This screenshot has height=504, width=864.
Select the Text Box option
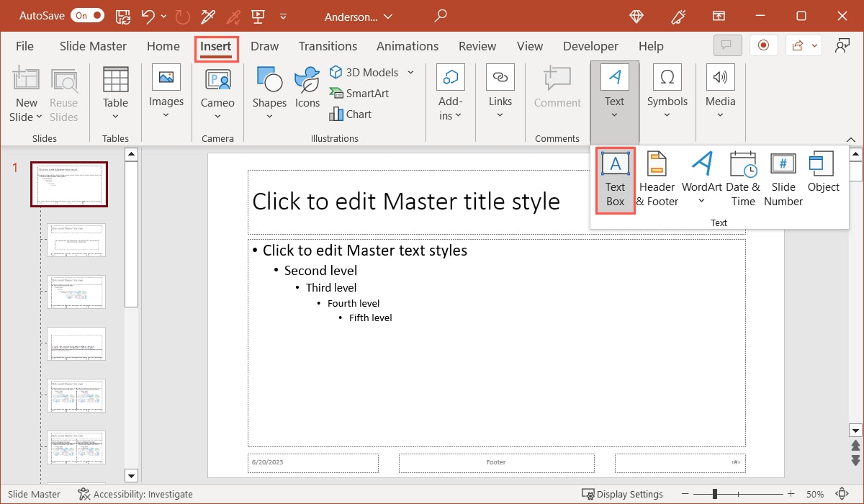(615, 180)
